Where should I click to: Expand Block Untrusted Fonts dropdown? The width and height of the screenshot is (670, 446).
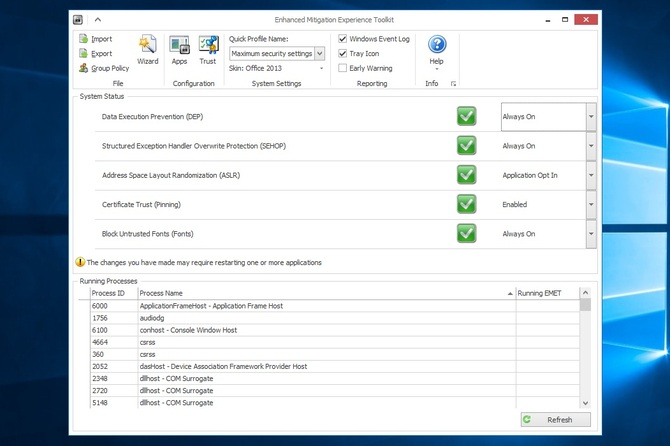click(x=591, y=234)
